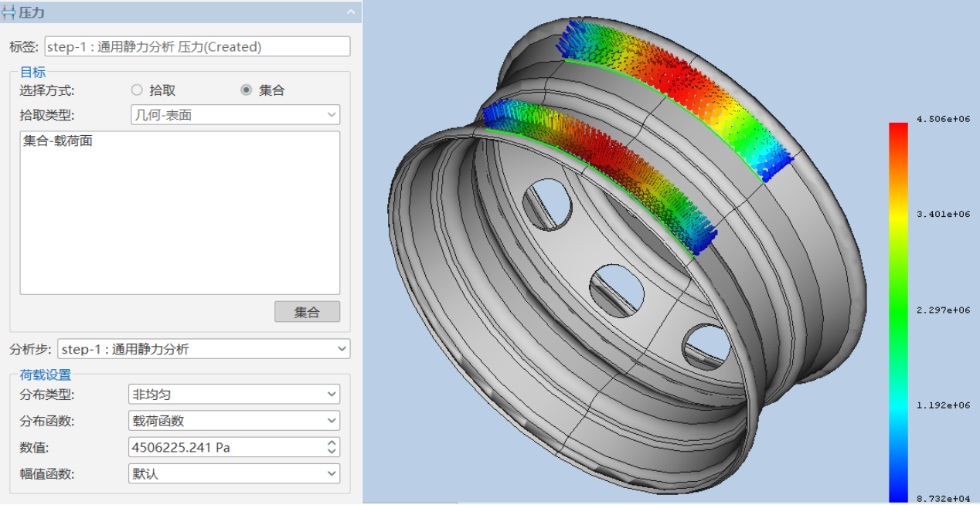Viewport: 980px width, 505px height.
Task: Click the 荷载设置 group title
Action: tap(46, 375)
